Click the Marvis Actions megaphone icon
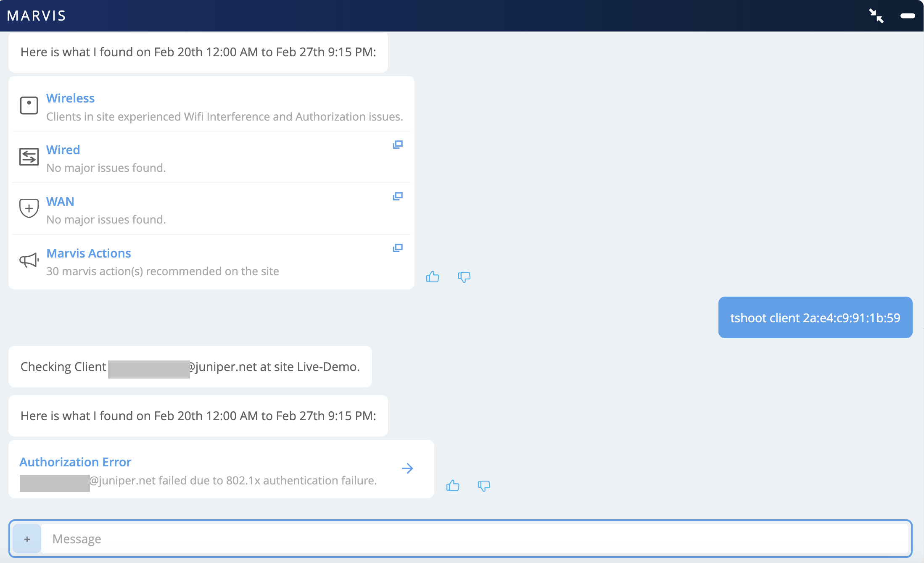 (x=29, y=260)
